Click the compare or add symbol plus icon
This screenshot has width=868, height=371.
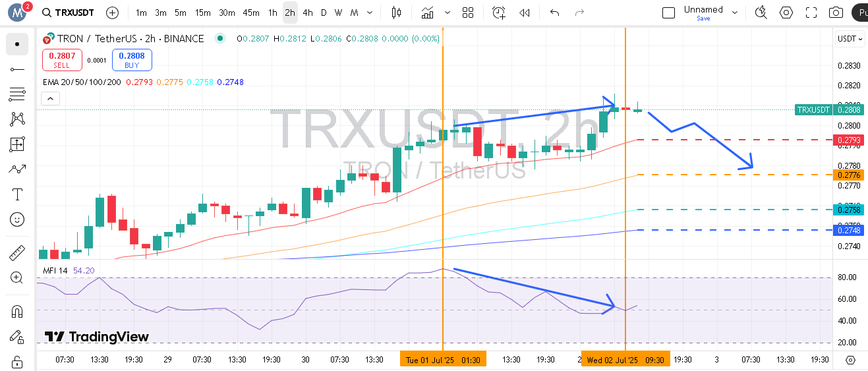113,13
